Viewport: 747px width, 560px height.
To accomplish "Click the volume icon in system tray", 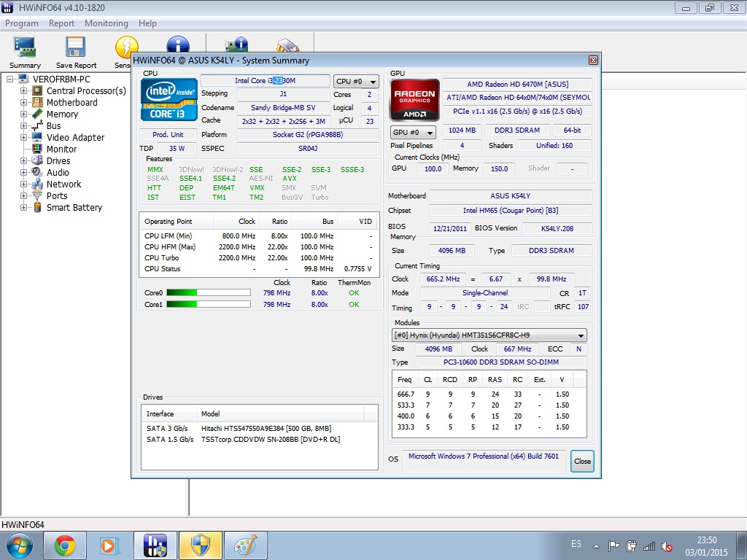I will tap(667, 545).
